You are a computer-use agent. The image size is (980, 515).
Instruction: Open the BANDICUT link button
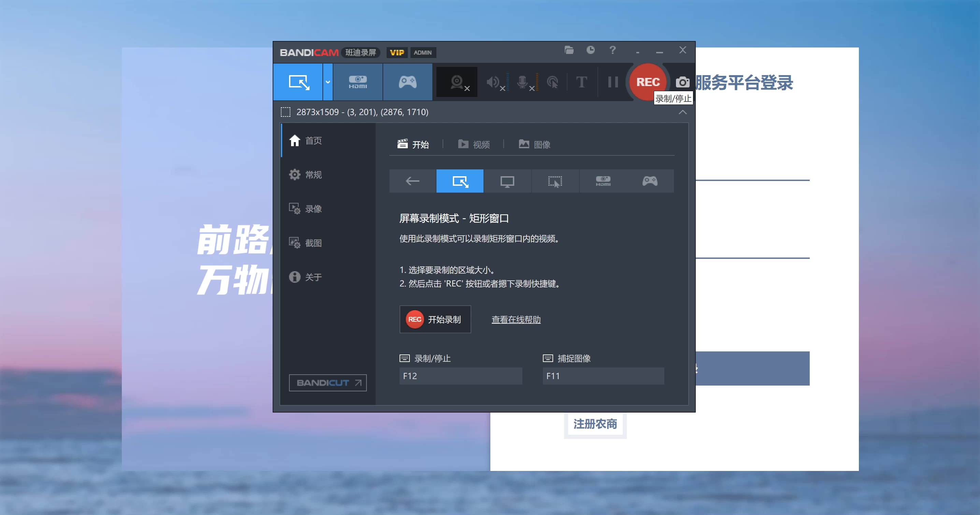(x=328, y=382)
